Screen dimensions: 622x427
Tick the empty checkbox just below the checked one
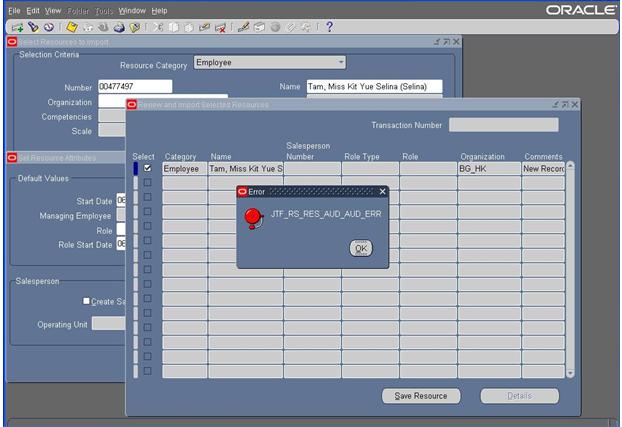[147, 183]
